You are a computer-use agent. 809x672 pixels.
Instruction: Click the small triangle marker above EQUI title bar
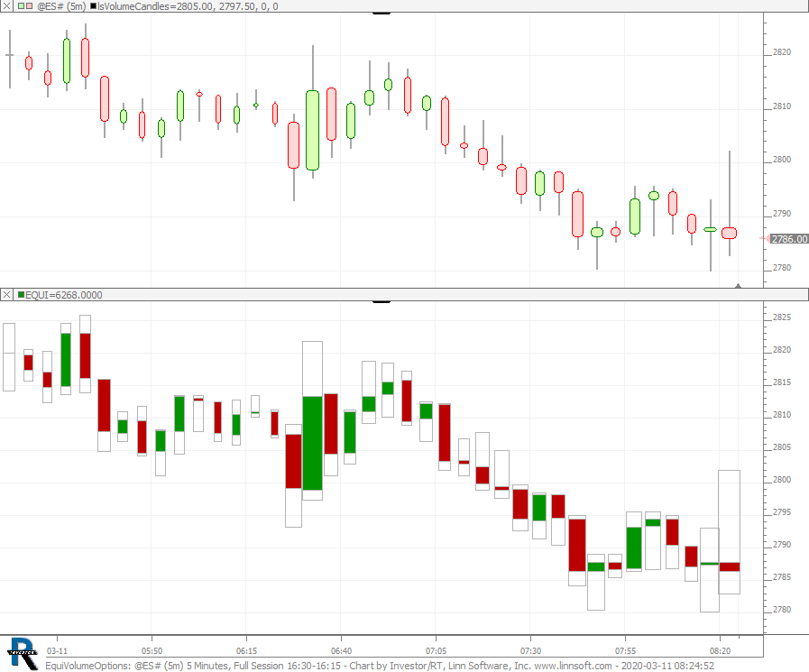739,285
